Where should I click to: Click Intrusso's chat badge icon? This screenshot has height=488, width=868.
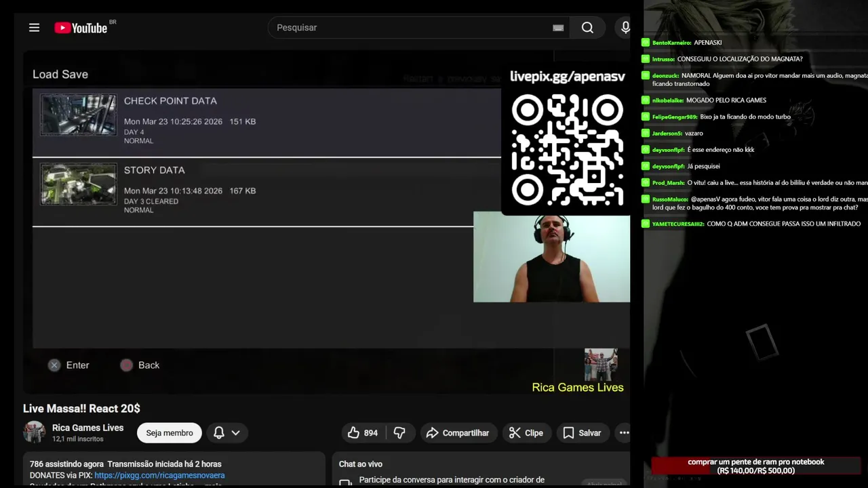[x=646, y=59]
